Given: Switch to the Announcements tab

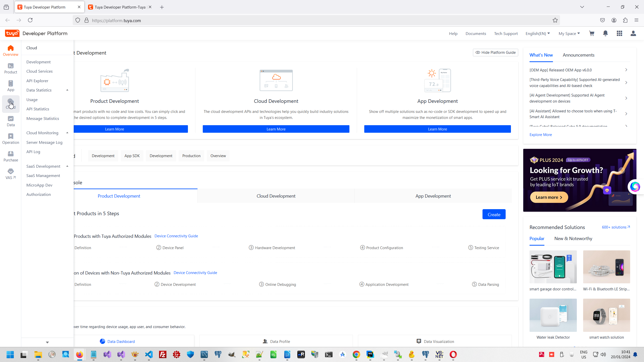Looking at the screenshot, I should tap(578, 55).
